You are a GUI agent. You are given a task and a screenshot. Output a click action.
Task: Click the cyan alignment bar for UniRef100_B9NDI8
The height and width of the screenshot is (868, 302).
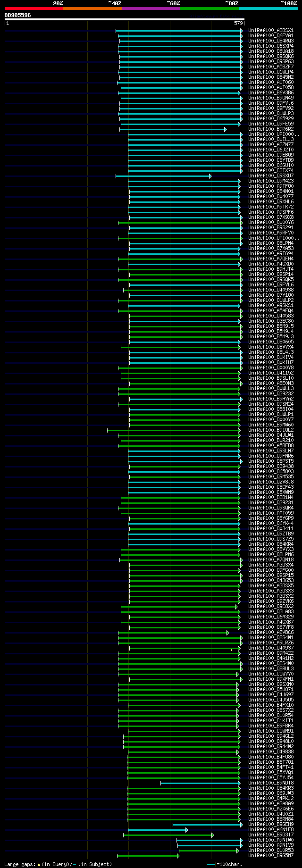[200, 783]
